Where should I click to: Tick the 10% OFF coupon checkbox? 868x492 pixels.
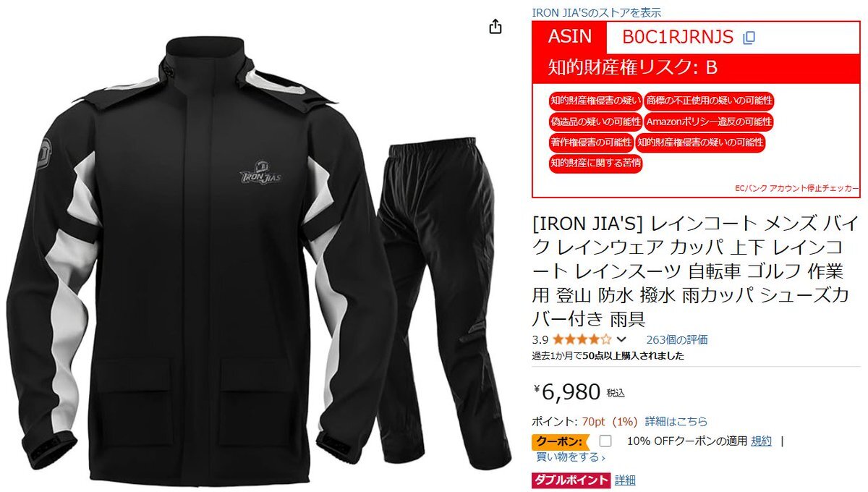tap(605, 441)
